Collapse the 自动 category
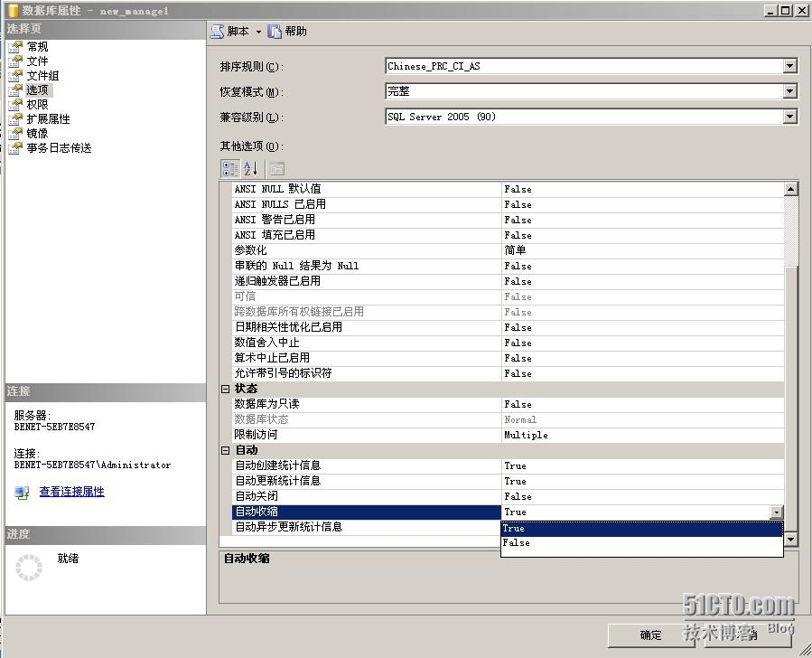The width and height of the screenshot is (812, 658). (x=225, y=451)
